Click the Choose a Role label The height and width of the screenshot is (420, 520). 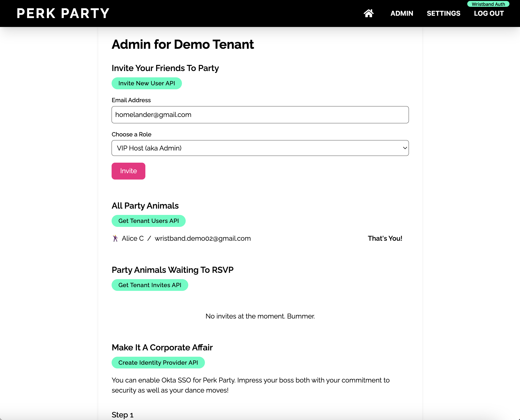click(x=131, y=134)
